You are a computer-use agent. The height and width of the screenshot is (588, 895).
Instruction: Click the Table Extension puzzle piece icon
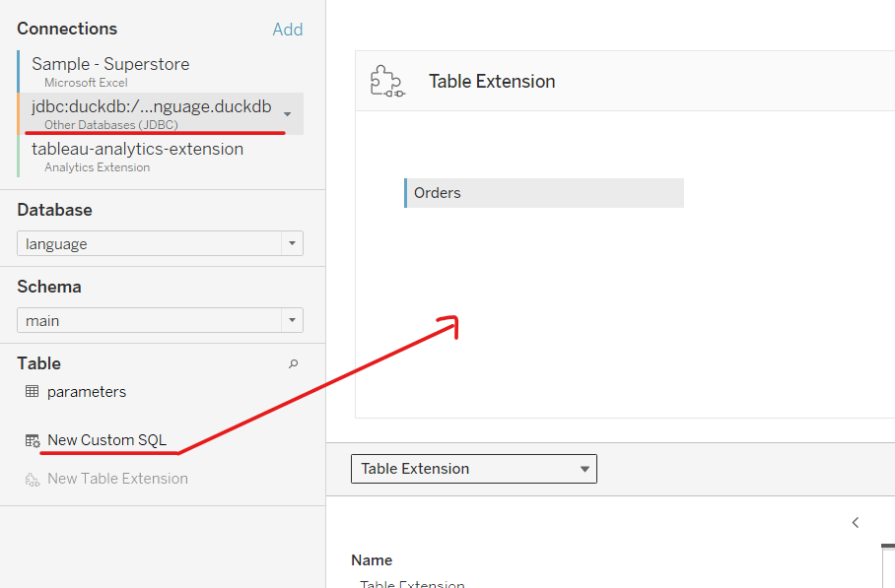[386, 81]
